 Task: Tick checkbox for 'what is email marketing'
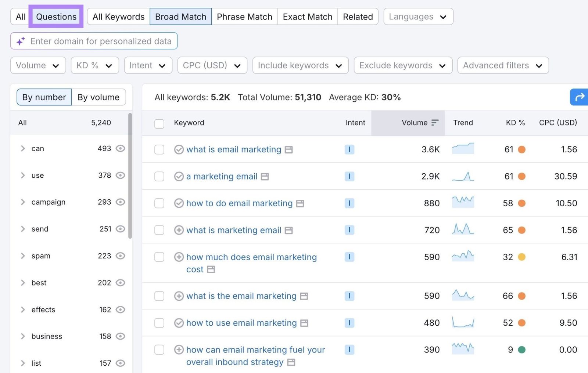159,149
